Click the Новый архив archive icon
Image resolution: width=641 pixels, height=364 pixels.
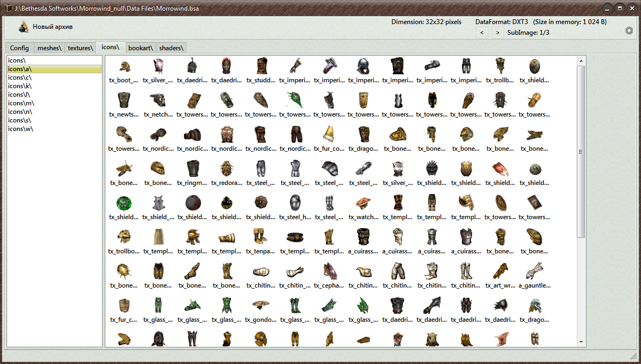(24, 27)
